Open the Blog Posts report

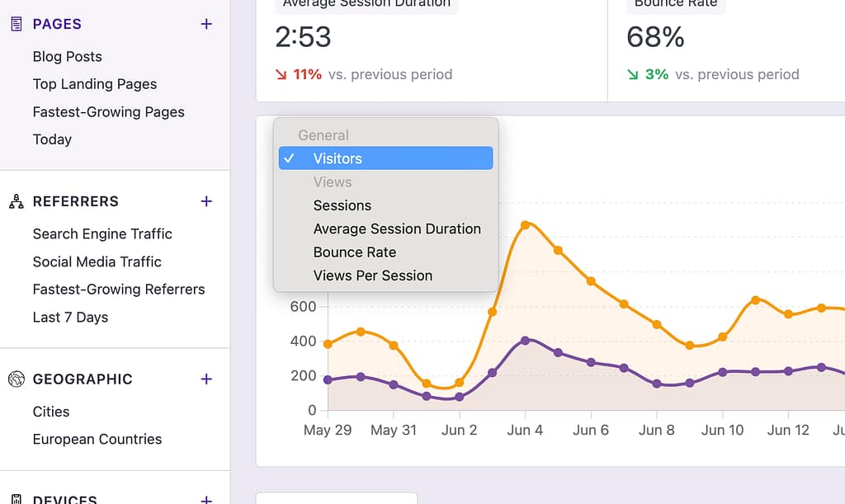pyautogui.click(x=68, y=56)
